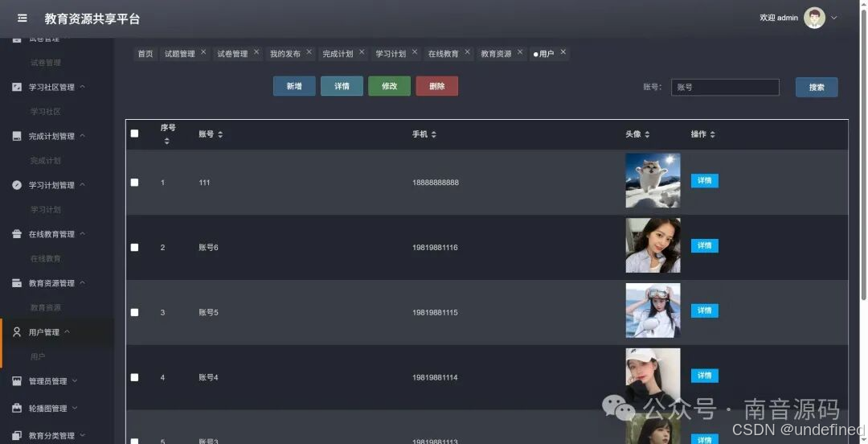Click the 教育资源管理 sidebar icon
The image size is (868, 444).
17,282
